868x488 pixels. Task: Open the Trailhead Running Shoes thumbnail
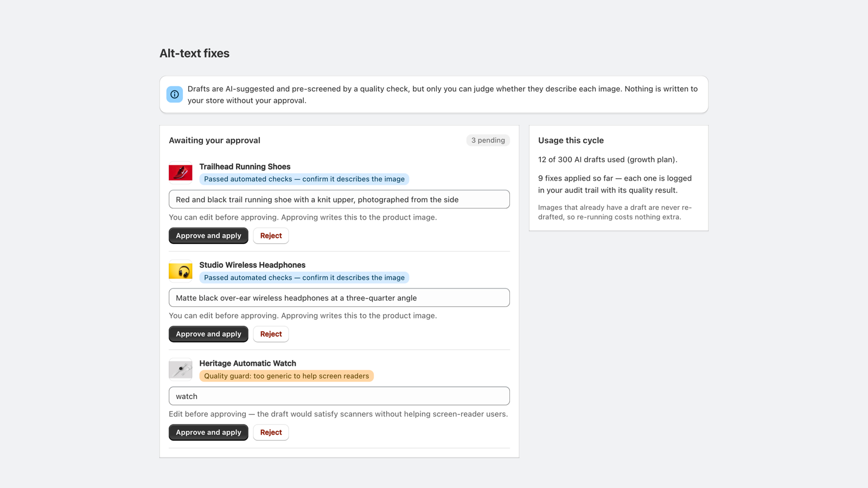pyautogui.click(x=181, y=173)
